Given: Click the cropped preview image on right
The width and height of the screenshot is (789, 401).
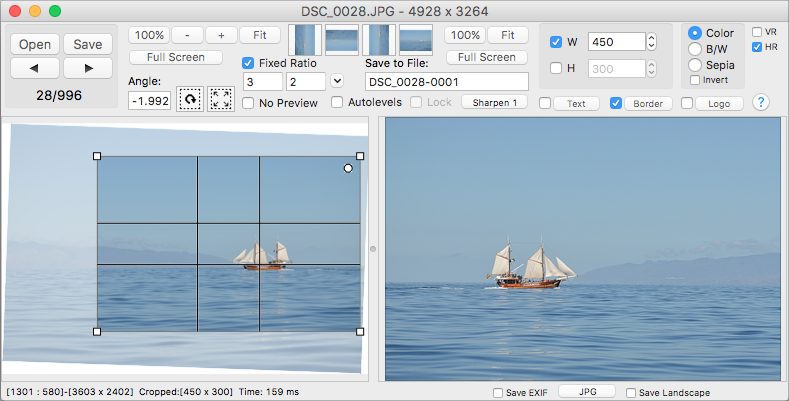Looking at the screenshot, I should (x=583, y=249).
